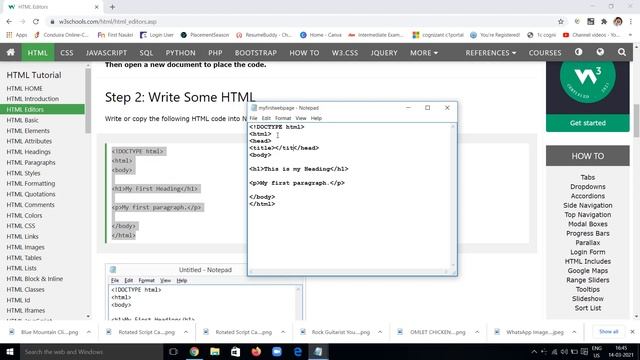The image size is (640, 360).
Task: Open the Apps bookmarks shortcut
Action: pos(17,35)
